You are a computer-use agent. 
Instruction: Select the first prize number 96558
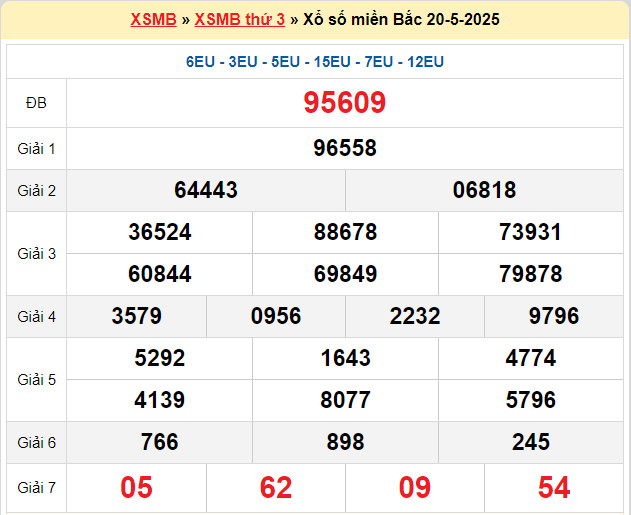345,148
